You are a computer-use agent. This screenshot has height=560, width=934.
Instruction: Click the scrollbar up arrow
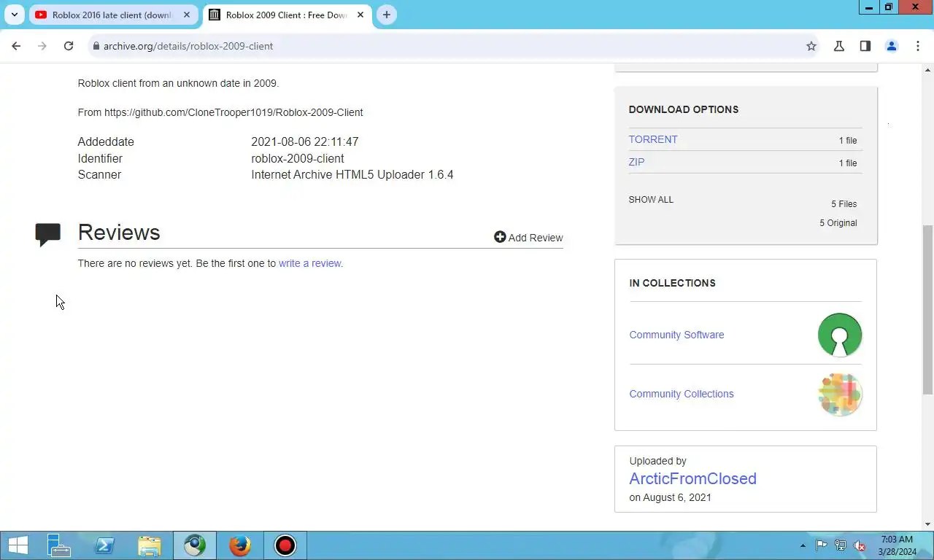point(928,69)
